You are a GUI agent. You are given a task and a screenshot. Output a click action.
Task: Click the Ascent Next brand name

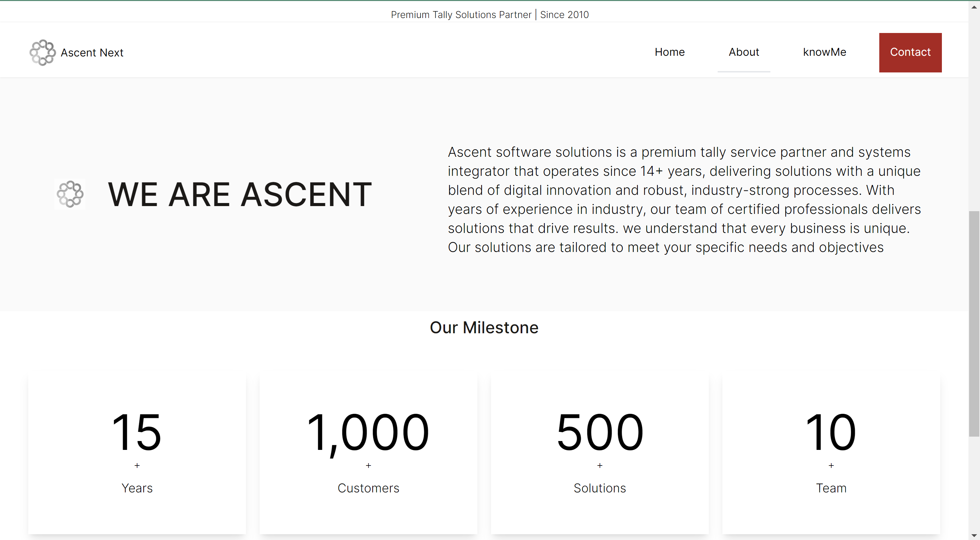coord(92,52)
